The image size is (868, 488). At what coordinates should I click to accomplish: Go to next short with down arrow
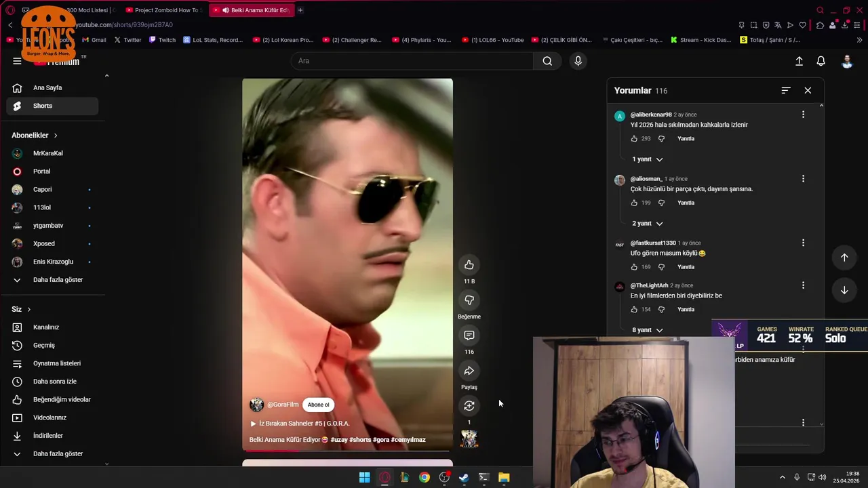point(844,290)
